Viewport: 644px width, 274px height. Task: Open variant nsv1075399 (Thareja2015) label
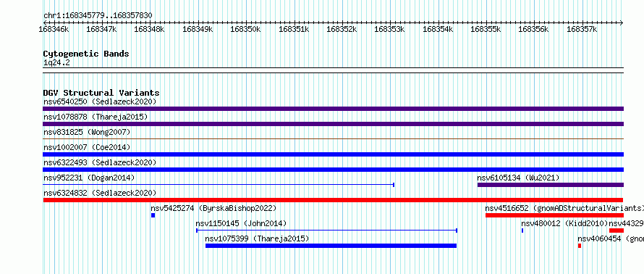tap(257, 238)
